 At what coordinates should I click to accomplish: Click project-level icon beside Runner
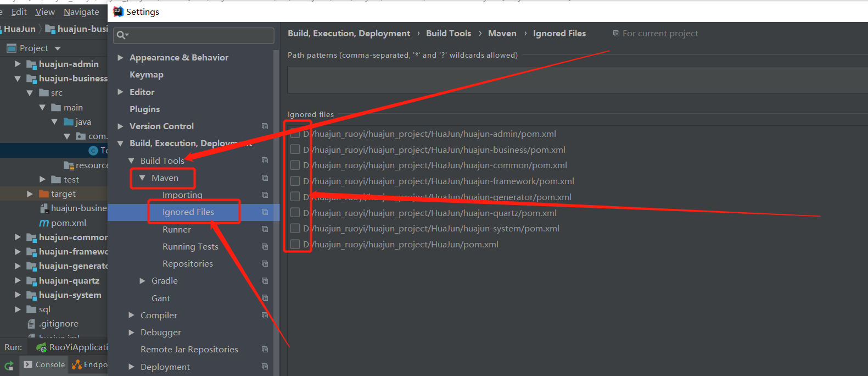265,229
